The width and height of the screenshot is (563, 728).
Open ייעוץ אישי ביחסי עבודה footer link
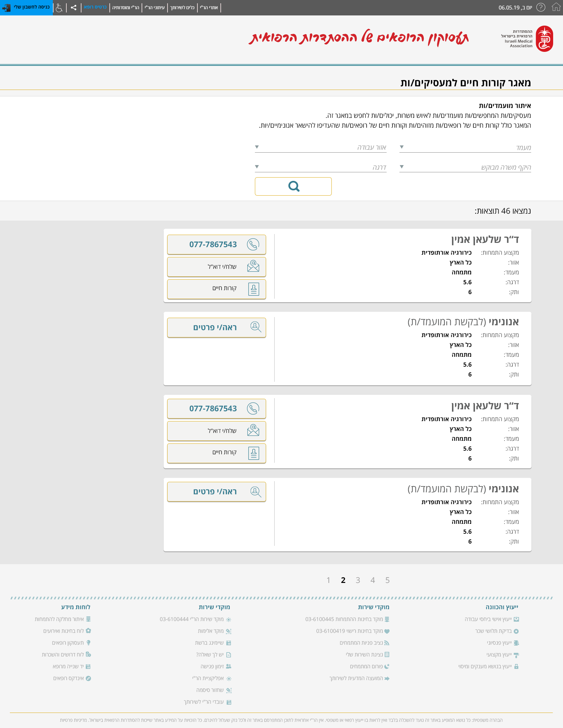[488, 619]
